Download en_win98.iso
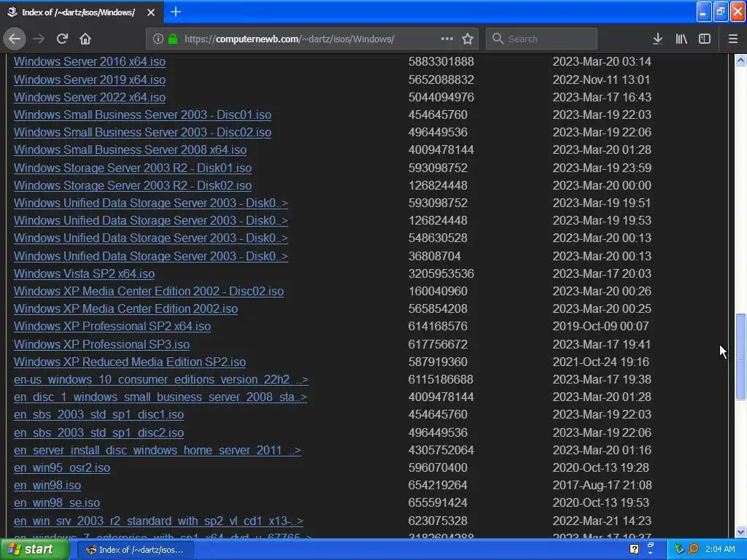 (x=47, y=485)
